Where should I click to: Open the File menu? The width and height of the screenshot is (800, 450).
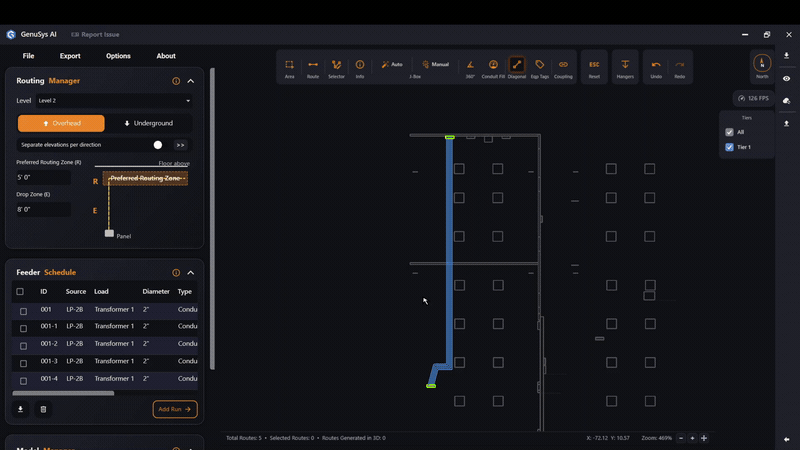tap(29, 56)
